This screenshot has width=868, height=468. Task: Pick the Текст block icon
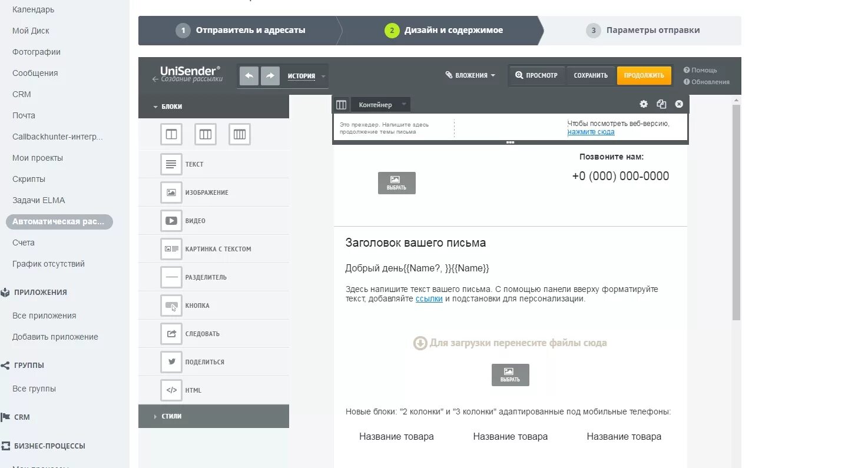[x=171, y=164]
